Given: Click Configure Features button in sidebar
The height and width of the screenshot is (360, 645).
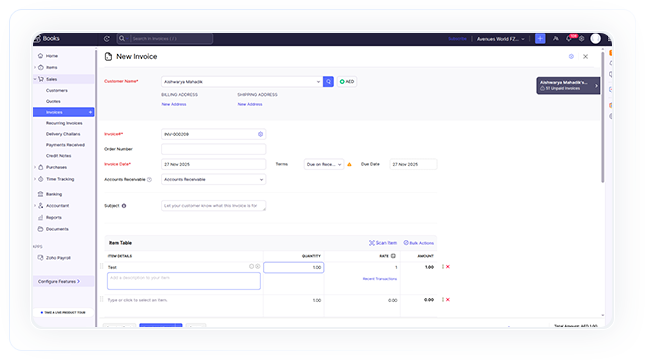Looking at the screenshot, I should coord(63,281).
